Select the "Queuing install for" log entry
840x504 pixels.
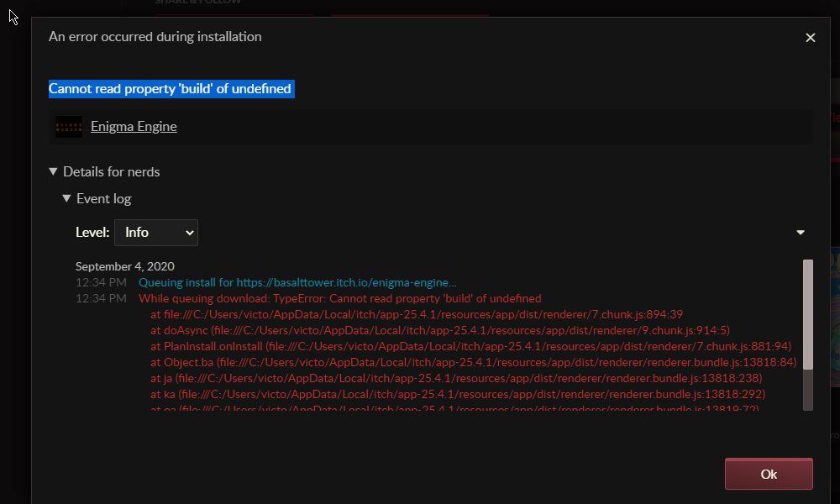click(297, 283)
